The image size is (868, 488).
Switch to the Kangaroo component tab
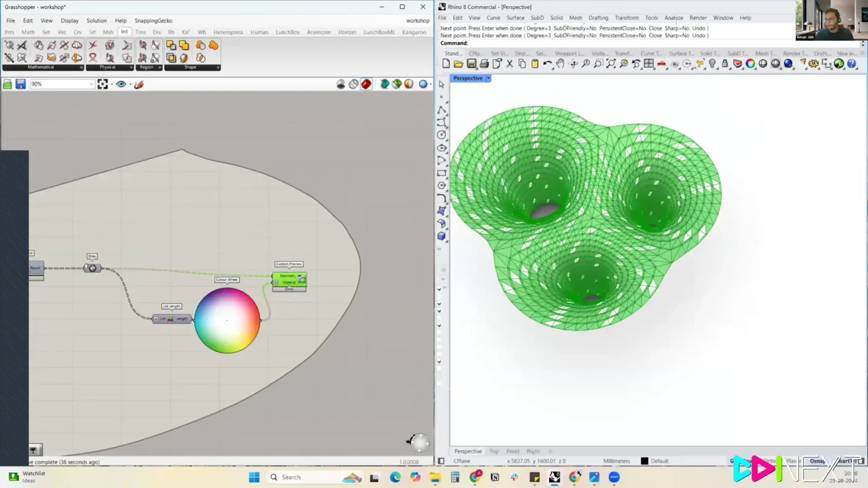(x=414, y=32)
